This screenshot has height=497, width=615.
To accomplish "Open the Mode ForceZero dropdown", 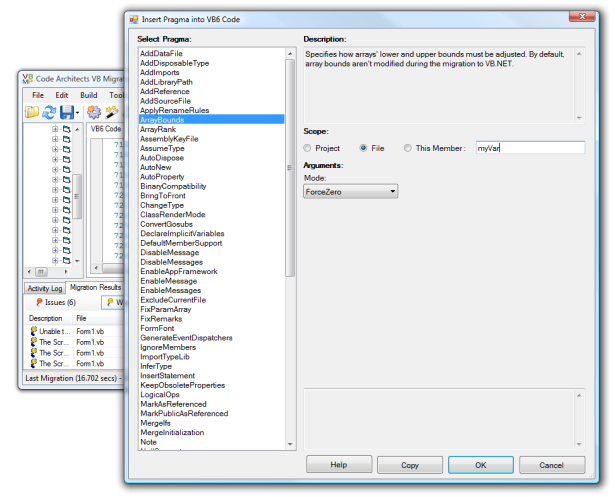I will pos(351,191).
